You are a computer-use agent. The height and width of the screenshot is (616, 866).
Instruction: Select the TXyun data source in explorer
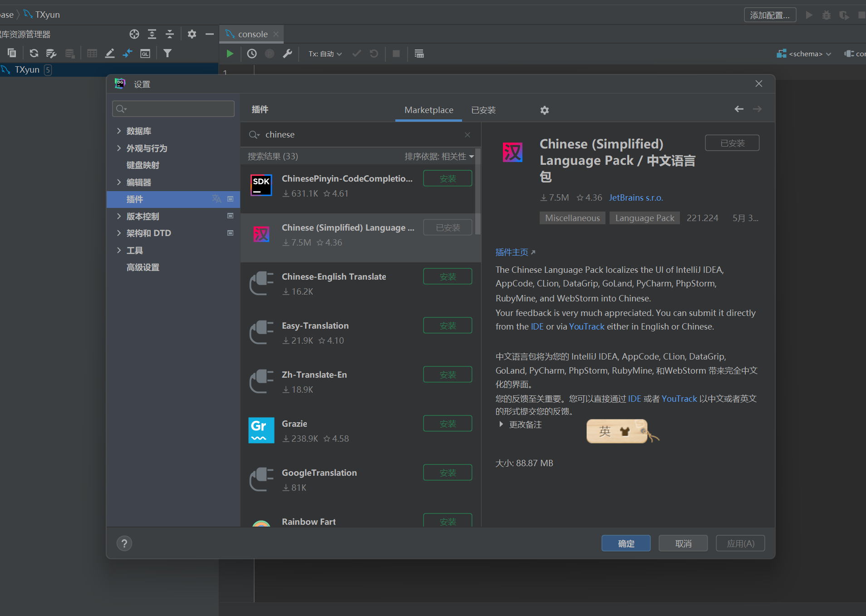(109, 70)
